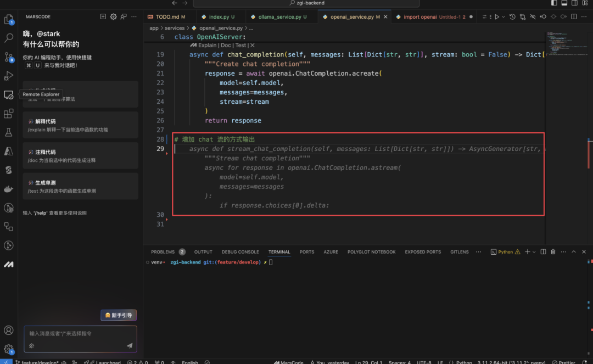Focus the MarsCode chat input box

(80, 339)
